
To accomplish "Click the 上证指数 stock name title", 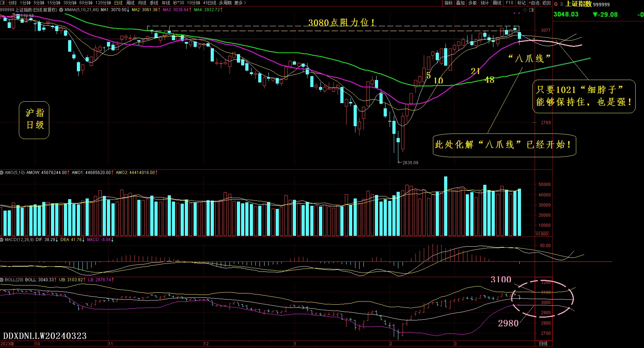I will [578, 4].
